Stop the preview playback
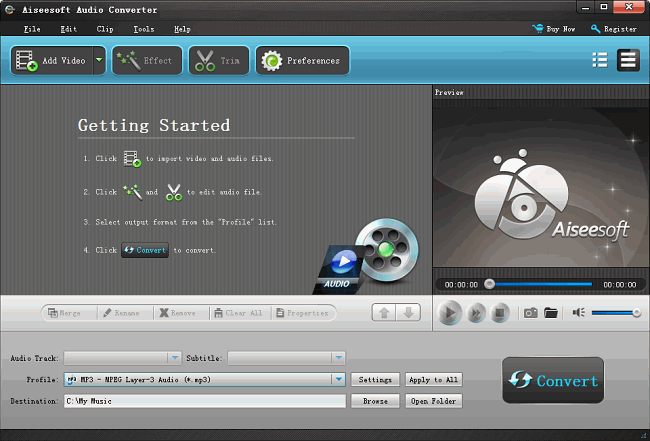The height and width of the screenshot is (441, 650). click(x=500, y=313)
